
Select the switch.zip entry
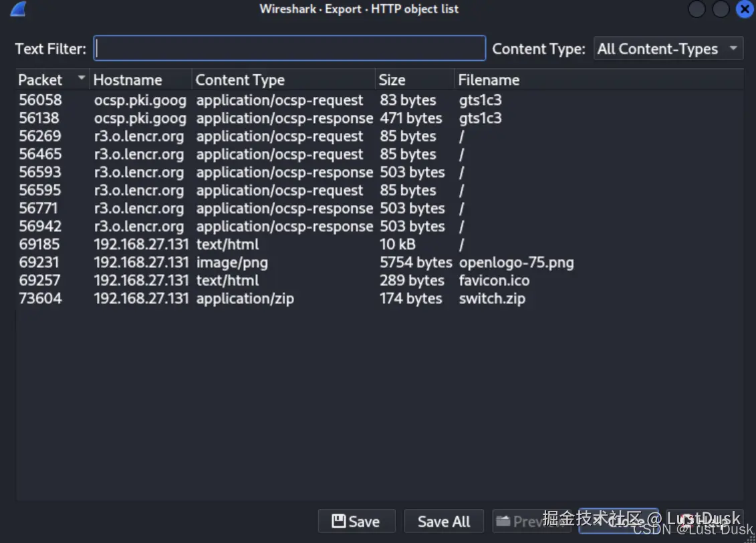click(492, 299)
